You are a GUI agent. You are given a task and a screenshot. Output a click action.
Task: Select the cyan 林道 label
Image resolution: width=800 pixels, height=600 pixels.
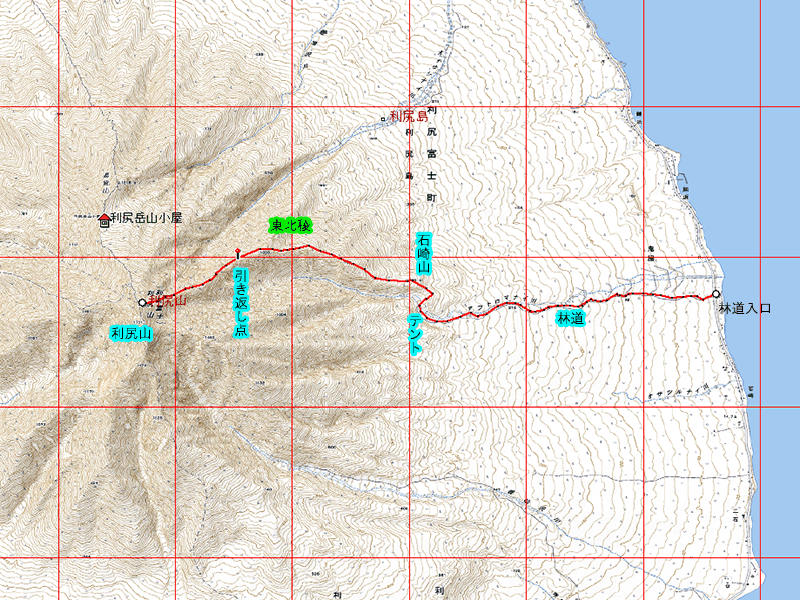pyautogui.click(x=568, y=318)
